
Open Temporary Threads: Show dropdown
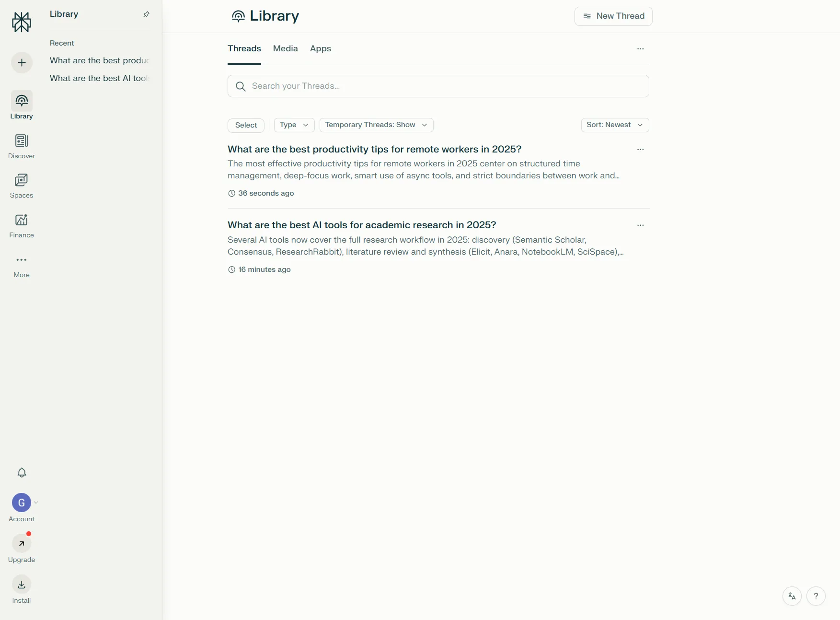(376, 125)
